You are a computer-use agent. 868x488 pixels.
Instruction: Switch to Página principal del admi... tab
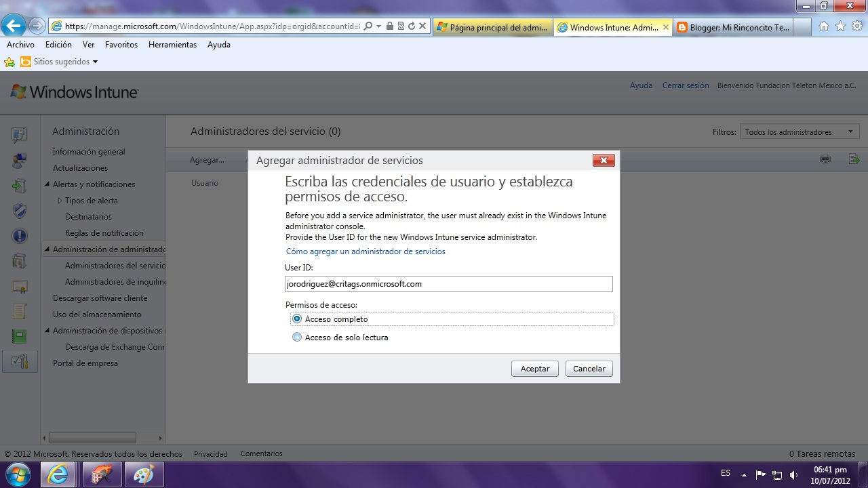[x=492, y=27]
